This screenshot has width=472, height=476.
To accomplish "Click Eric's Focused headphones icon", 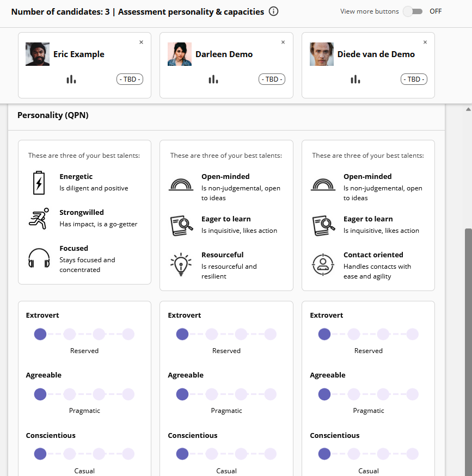I will pyautogui.click(x=39, y=258).
